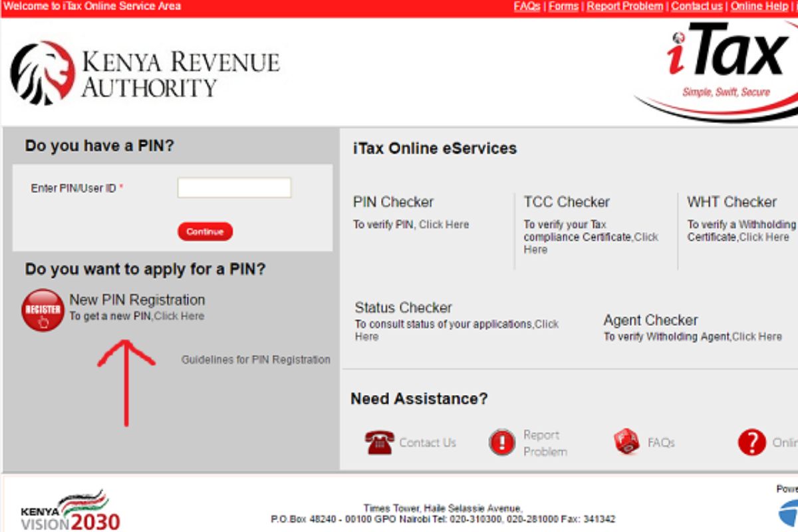Click the Need Assistance? heading
Viewport: 798px width, 532px height.
click(x=419, y=399)
